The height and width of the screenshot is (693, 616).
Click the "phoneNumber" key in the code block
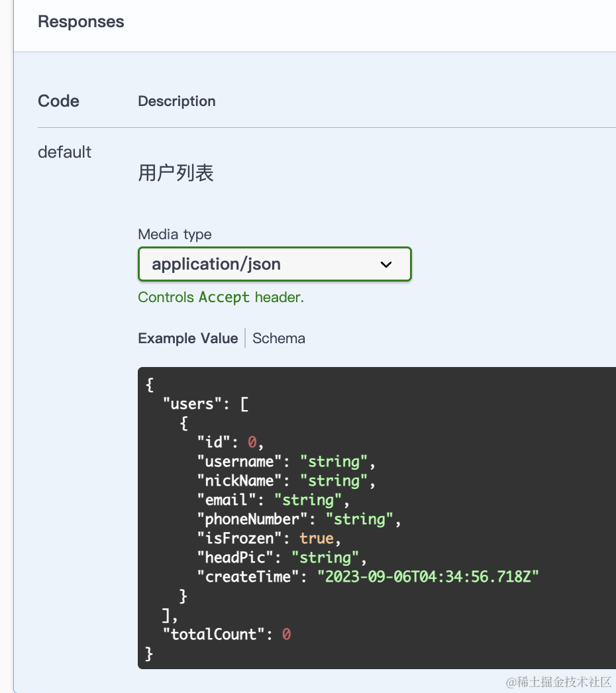(252, 519)
